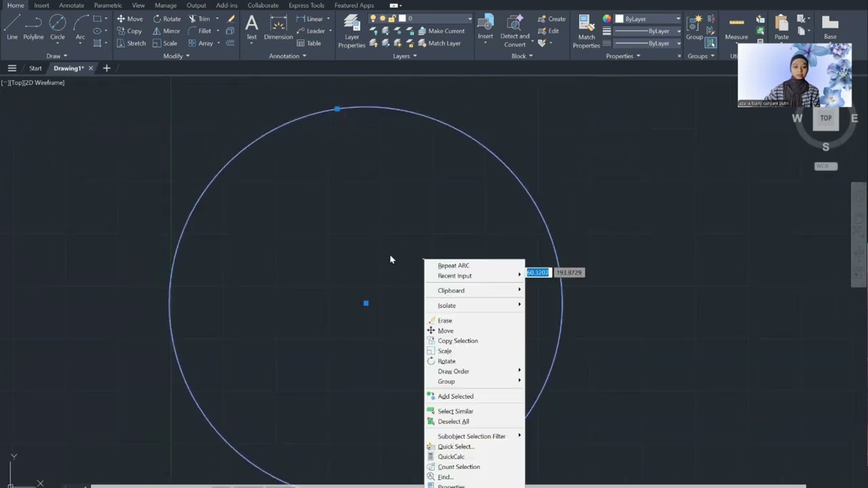
Task: Choose Deselect All in context menu
Action: coord(475,422)
